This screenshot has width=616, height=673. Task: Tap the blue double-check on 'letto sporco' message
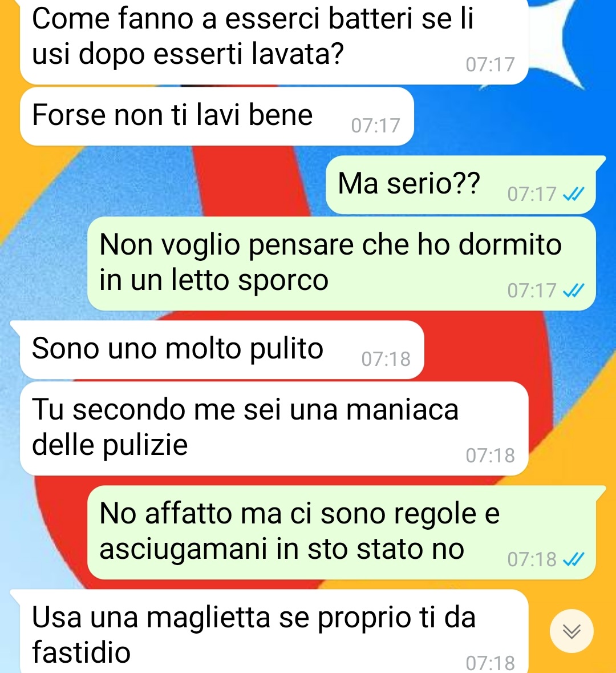(x=574, y=291)
